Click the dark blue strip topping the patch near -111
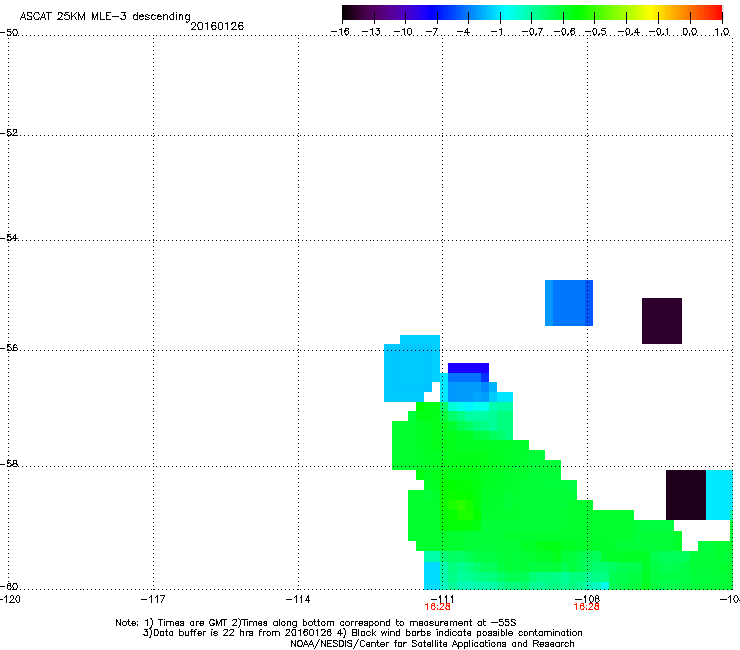The height and width of the screenshot is (650, 740). tap(468, 368)
